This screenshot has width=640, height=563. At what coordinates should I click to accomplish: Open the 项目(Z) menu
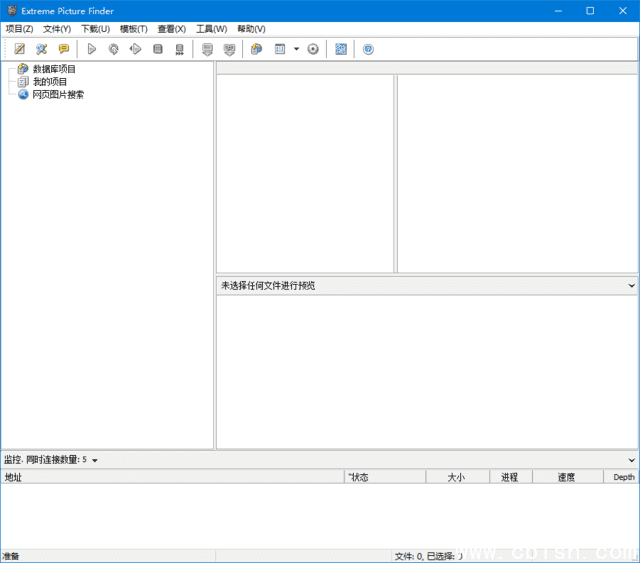19,29
